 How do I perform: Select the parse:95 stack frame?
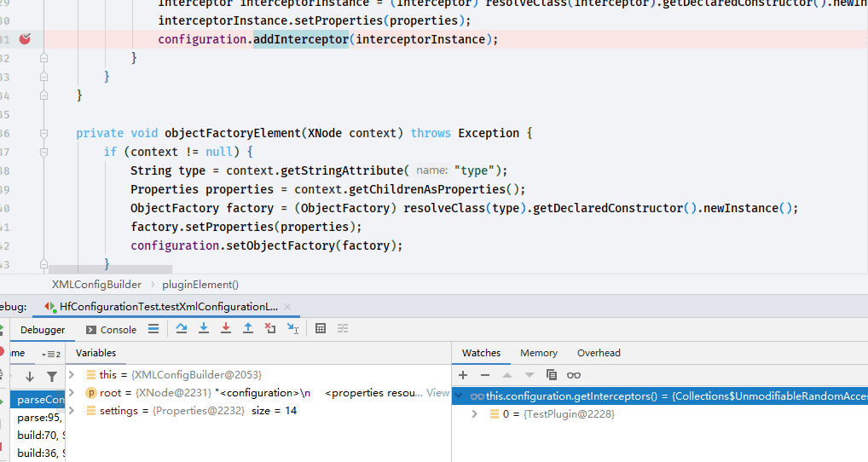coord(38,418)
